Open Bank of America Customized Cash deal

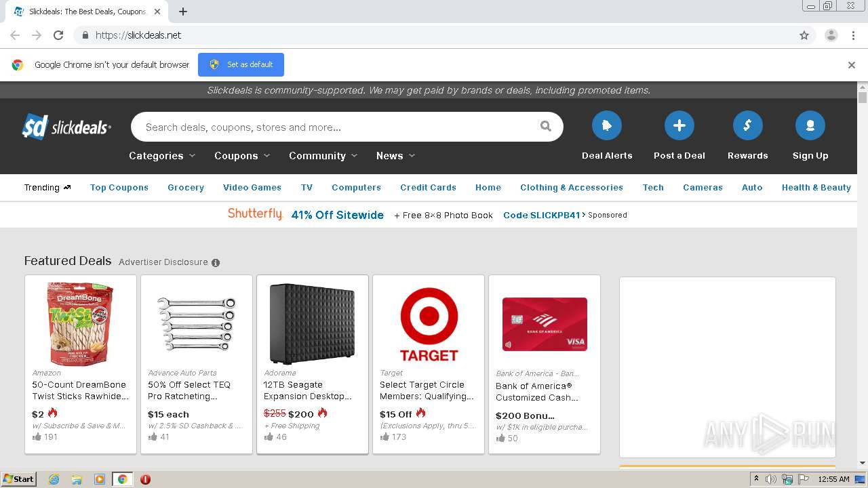(x=536, y=392)
